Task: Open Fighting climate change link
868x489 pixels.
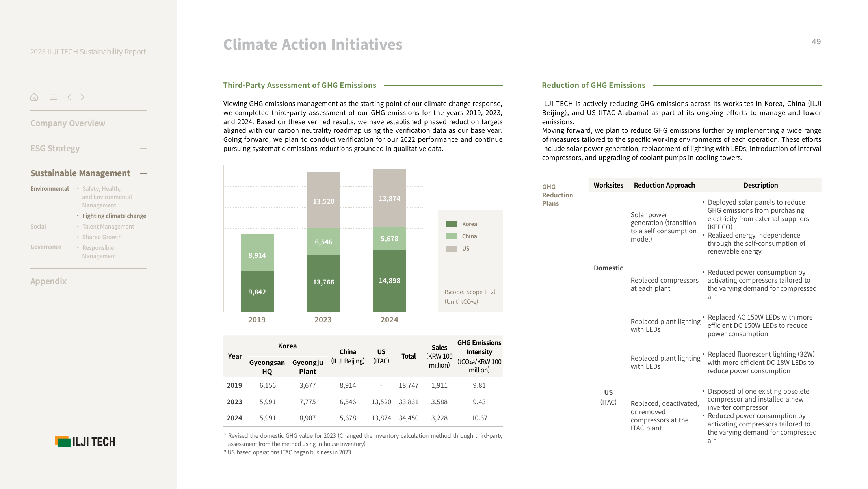Action: 114,216
